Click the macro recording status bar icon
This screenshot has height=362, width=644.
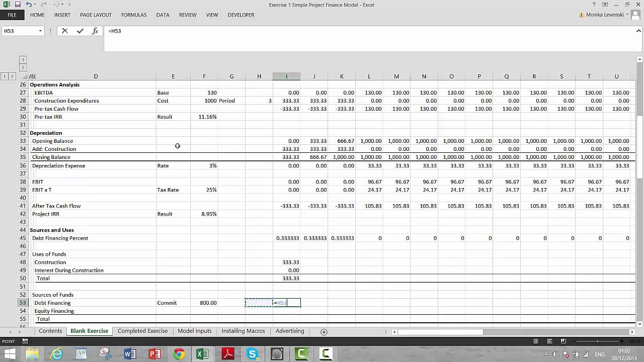coord(25,341)
